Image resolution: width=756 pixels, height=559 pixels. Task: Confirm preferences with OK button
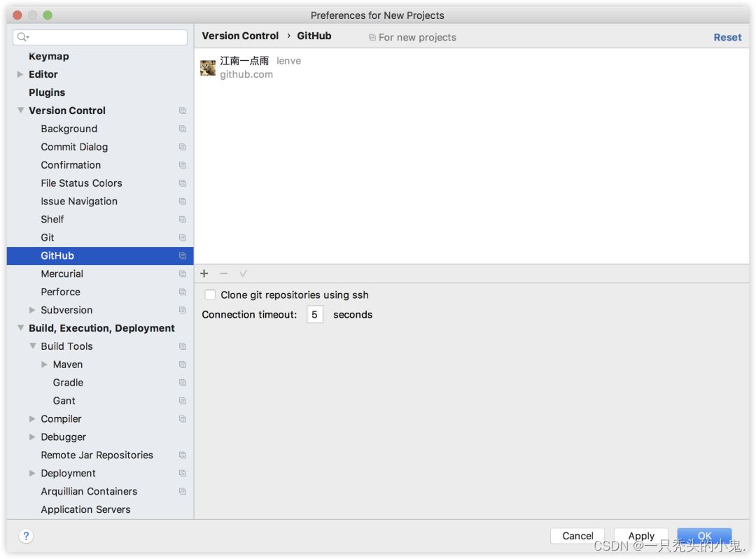pyautogui.click(x=704, y=536)
